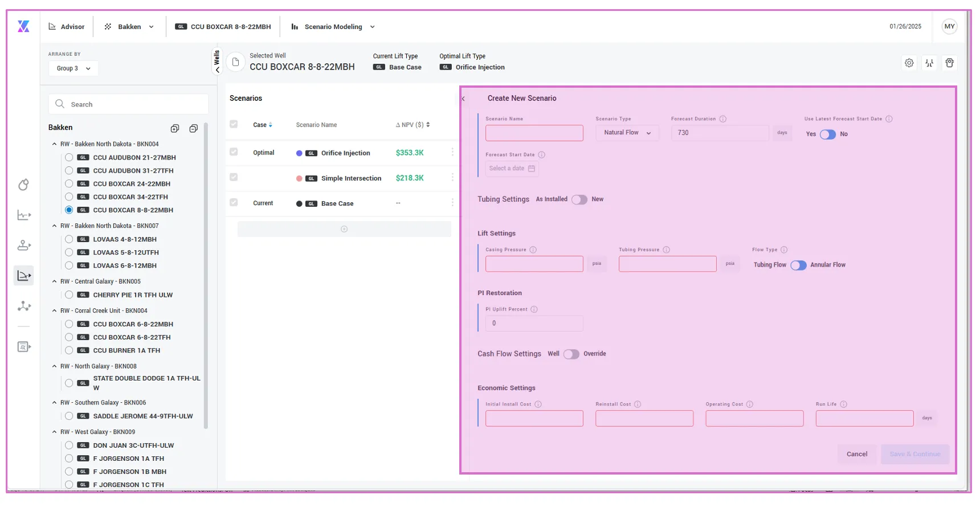Open the Group 3 arrange-by dropdown

pos(73,68)
